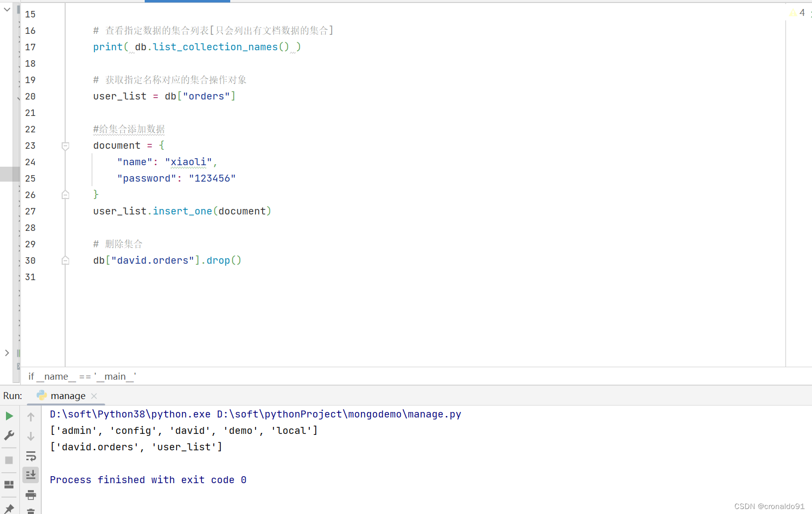The width and height of the screenshot is (812, 514).
Task: Select the manage tab in Run panel
Action: pos(68,396)
